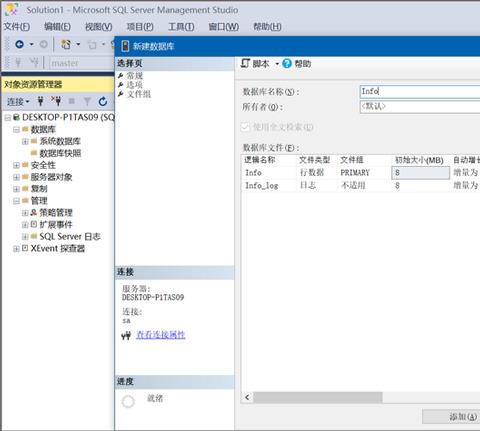Click the change connection icon beside master box

point(34,62)
